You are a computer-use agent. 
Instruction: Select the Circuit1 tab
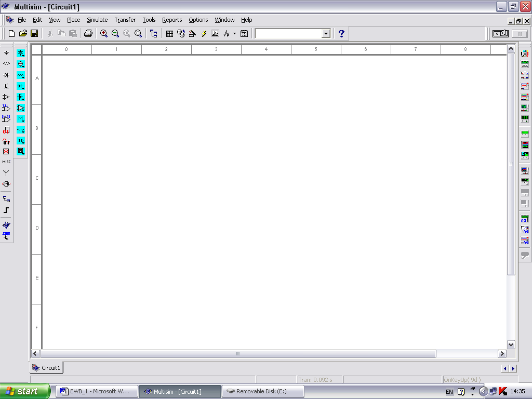pos(47,368)
